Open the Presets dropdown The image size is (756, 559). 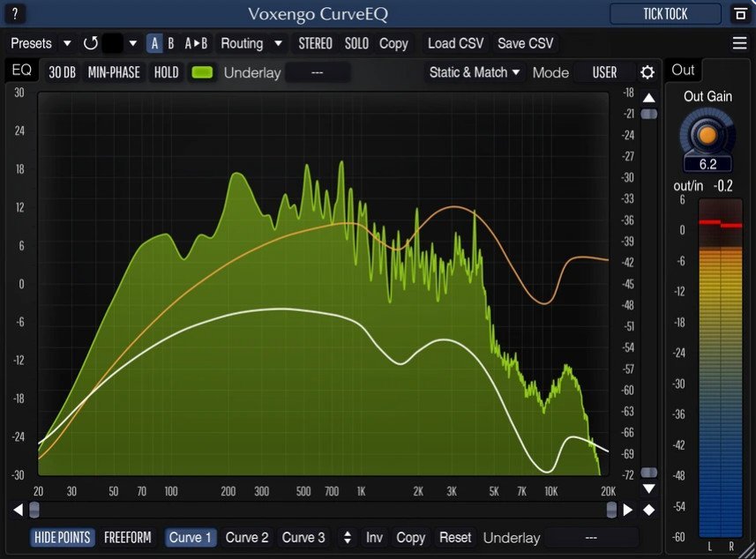click(41, 43)
